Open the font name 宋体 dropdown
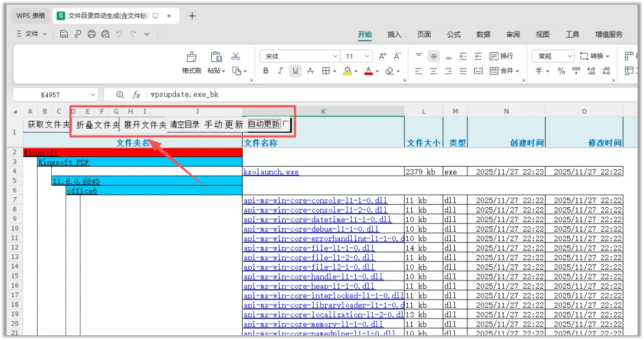Screen dimensions: 644x340 pos(335,56)
